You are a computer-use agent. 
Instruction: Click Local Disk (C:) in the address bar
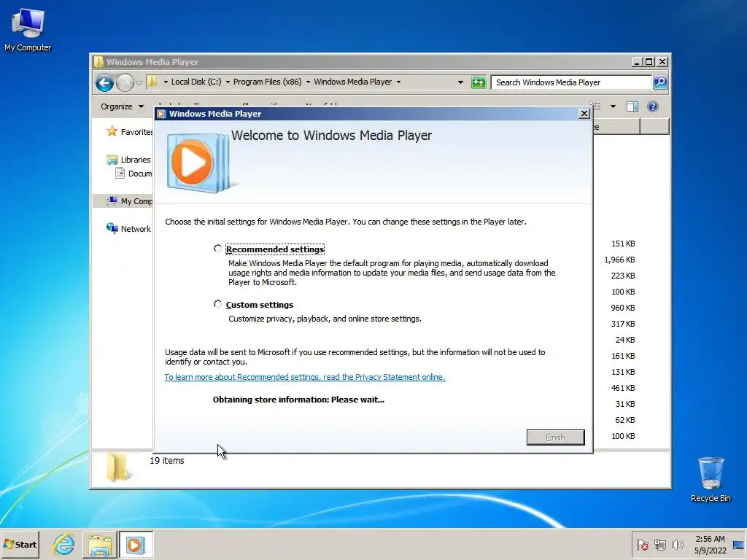(196, 82)
